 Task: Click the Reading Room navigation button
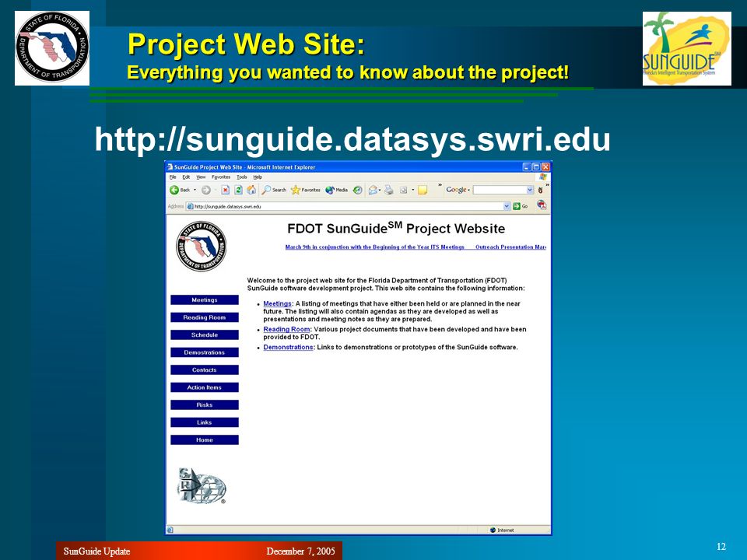(x=205, y=317)
